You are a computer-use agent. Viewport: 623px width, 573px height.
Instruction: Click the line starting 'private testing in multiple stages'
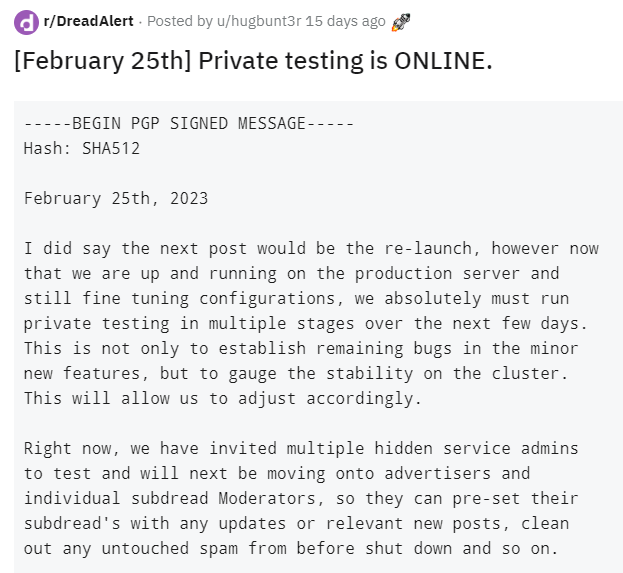point(306,323)
